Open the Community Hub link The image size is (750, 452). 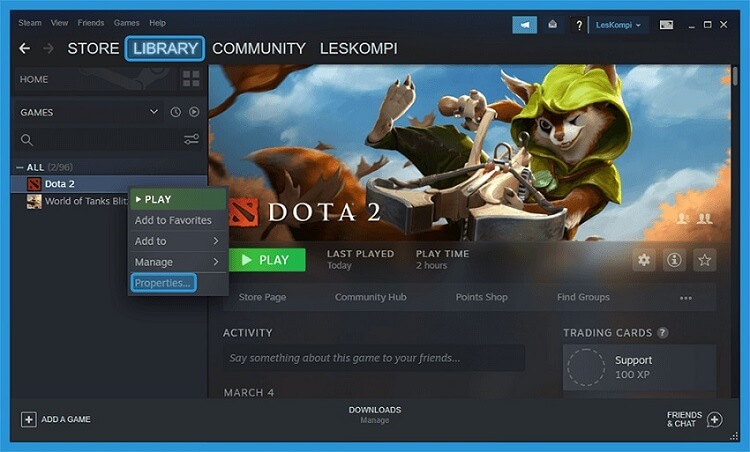click(x=370, y=297)
